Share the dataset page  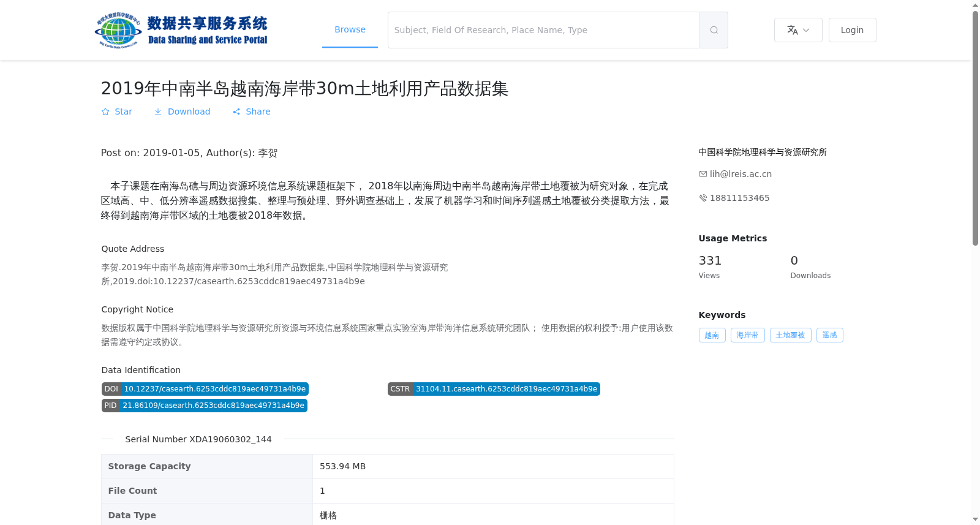click(x=251, y=111)
